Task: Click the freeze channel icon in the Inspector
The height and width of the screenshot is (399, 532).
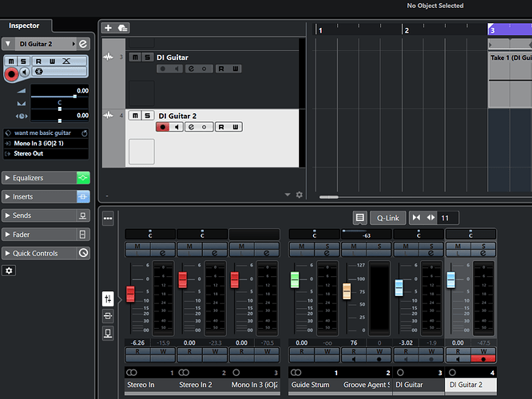Action: coord(39,72)
